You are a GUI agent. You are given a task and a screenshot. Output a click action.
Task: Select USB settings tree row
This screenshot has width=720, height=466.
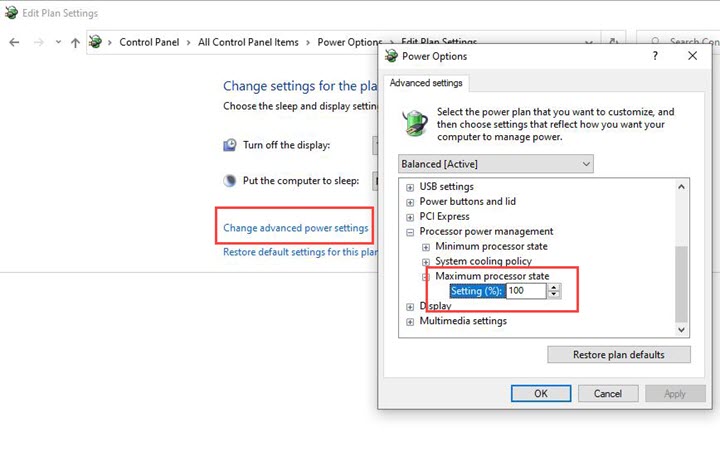click(x=446, y=186)
